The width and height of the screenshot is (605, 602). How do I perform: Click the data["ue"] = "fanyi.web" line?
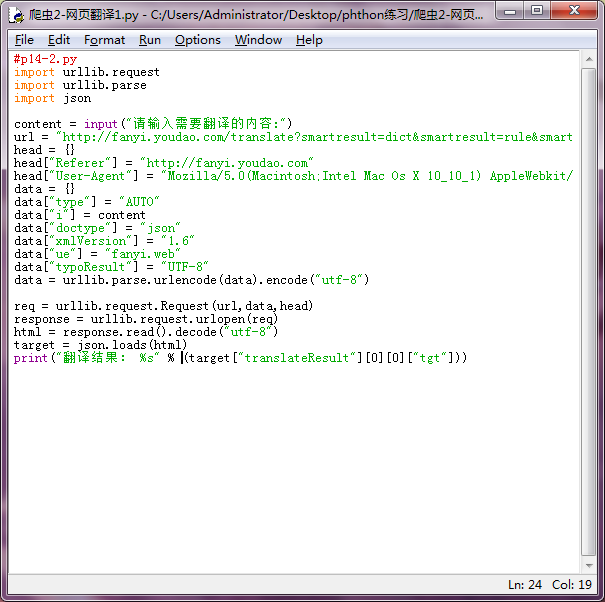click(x=97, y=255)
